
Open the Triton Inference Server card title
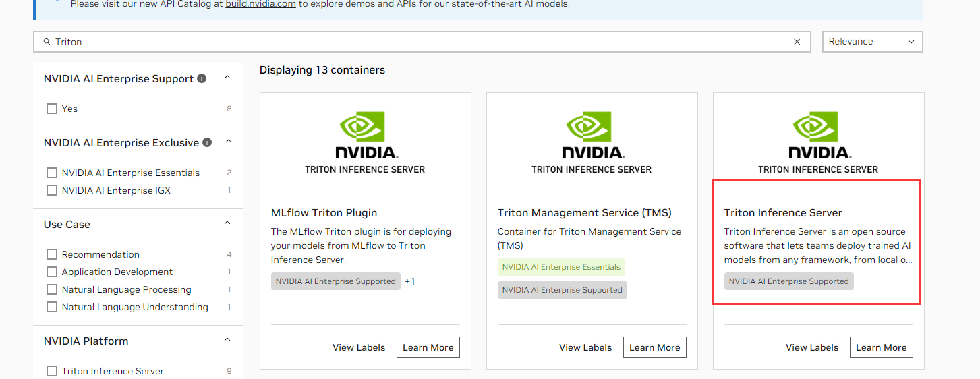(783, 213)
